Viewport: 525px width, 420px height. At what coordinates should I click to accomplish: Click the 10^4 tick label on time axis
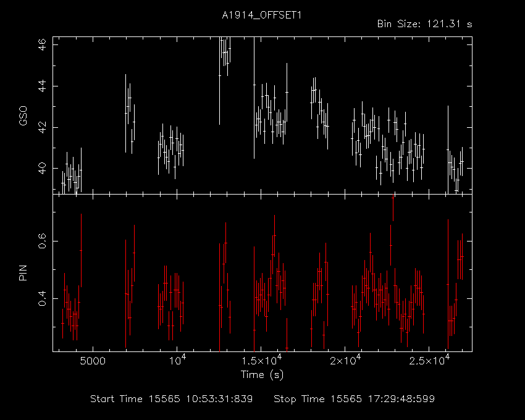(177, 360)
